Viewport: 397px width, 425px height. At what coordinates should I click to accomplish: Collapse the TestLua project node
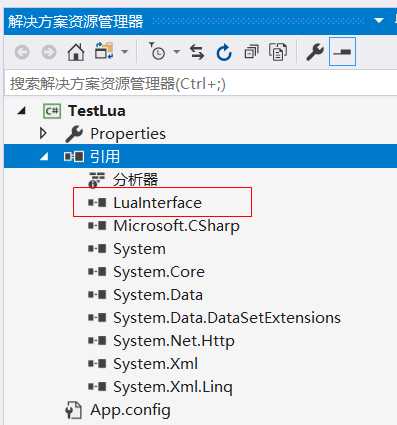click(22, 111)
